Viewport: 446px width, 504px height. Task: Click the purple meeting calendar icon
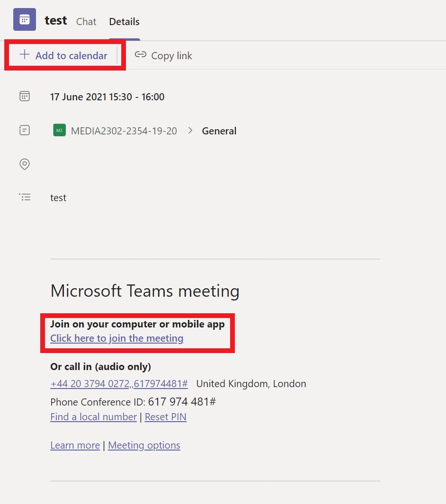(25, 19)
